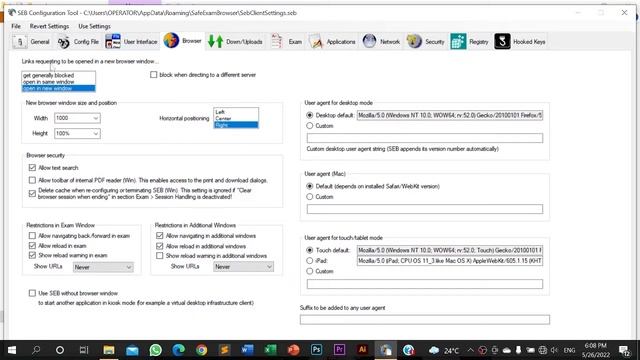This screenshot has width=640, height=360.
Task: Switch to the Security tab
Action: [x=426, y=42]
